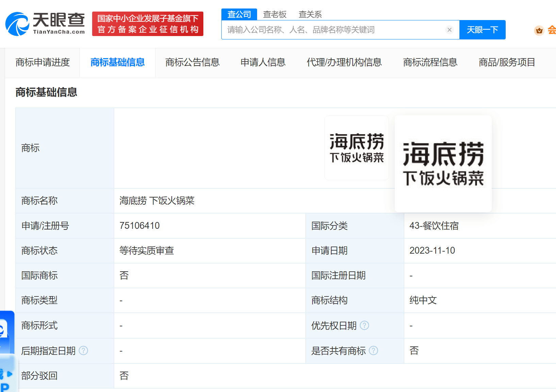The height and width of the screenshot is (392, 556).
Task: Switch to 查关系 search tab
Action: pyautogui.click(x=310, y=14)
